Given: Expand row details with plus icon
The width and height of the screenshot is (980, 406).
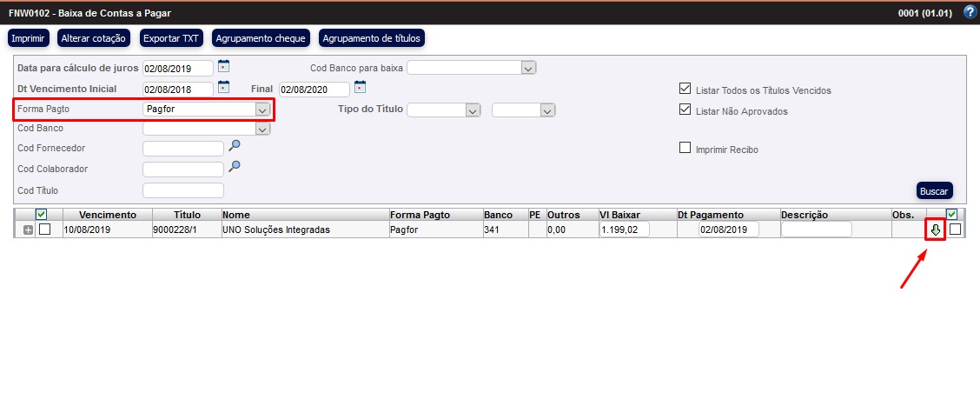Looking at the screenshot, I should [x=28, y=230].
